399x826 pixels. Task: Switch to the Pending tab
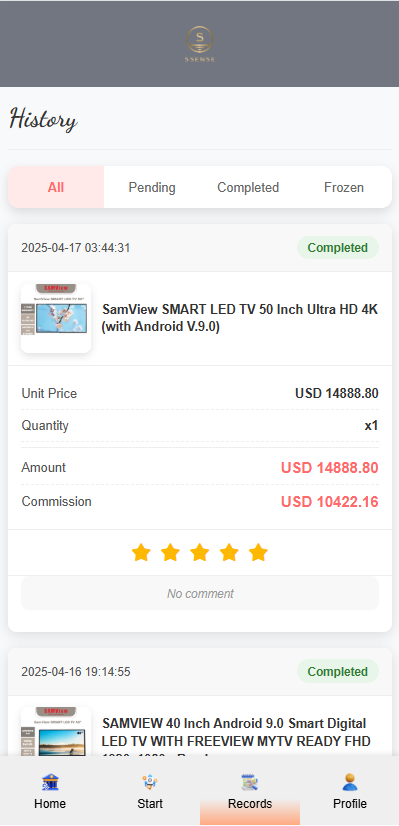point(152,187)
